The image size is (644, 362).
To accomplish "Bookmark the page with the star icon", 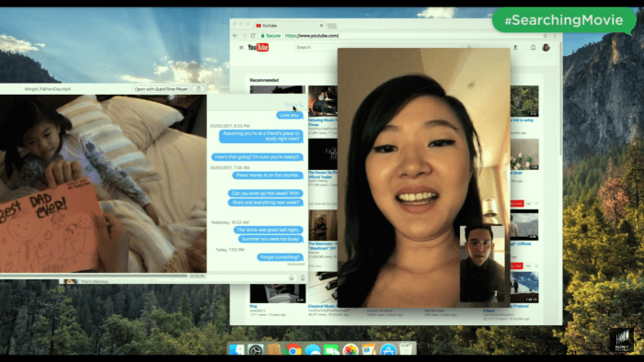I will [546, 36].
